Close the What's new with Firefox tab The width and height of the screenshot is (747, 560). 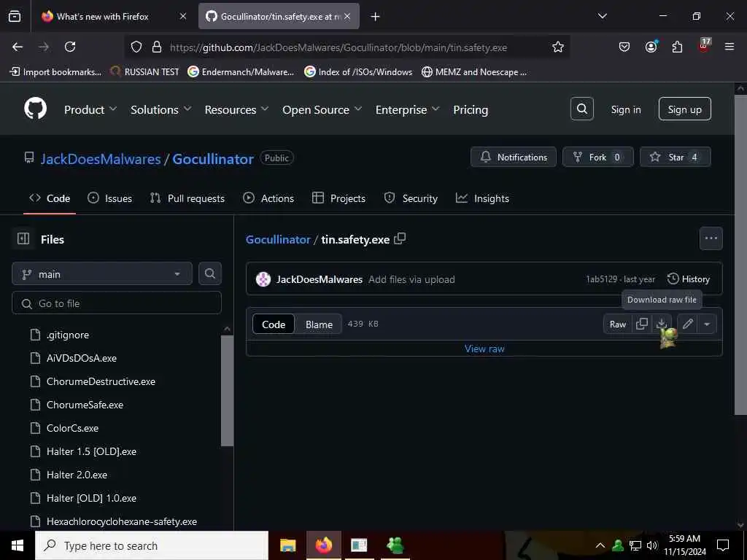coord(183,16)
